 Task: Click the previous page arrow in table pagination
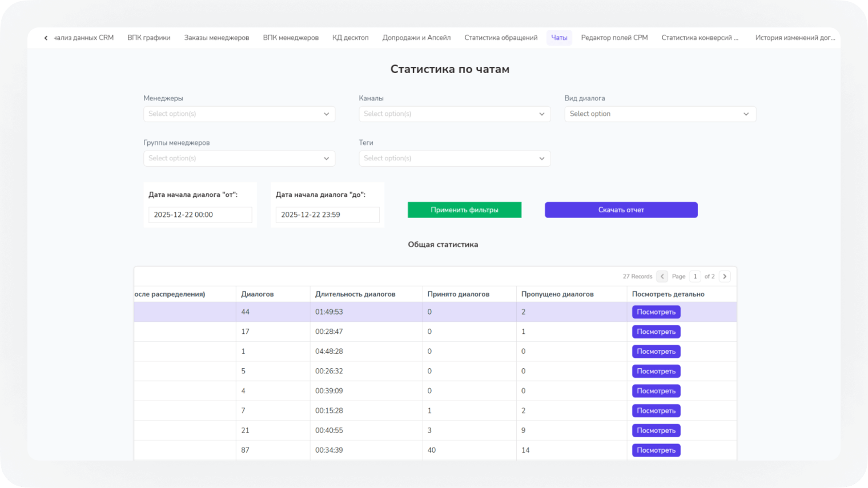click(662, 276)
